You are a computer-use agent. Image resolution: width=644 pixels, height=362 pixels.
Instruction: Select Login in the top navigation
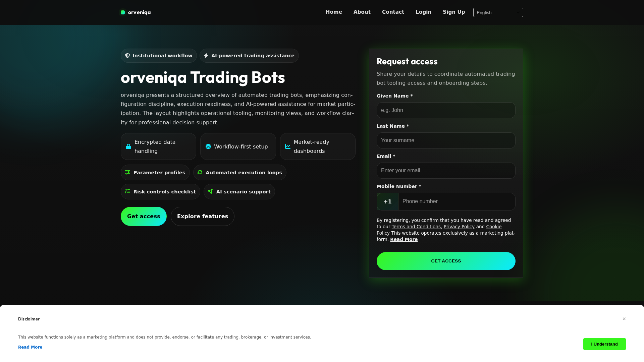tap(423, 12)
